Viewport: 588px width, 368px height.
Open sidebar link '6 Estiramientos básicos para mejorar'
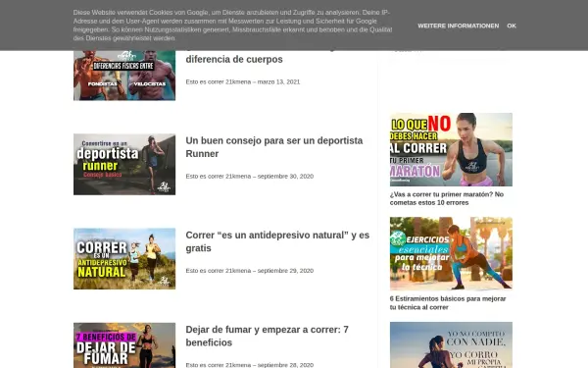point(448,302)
